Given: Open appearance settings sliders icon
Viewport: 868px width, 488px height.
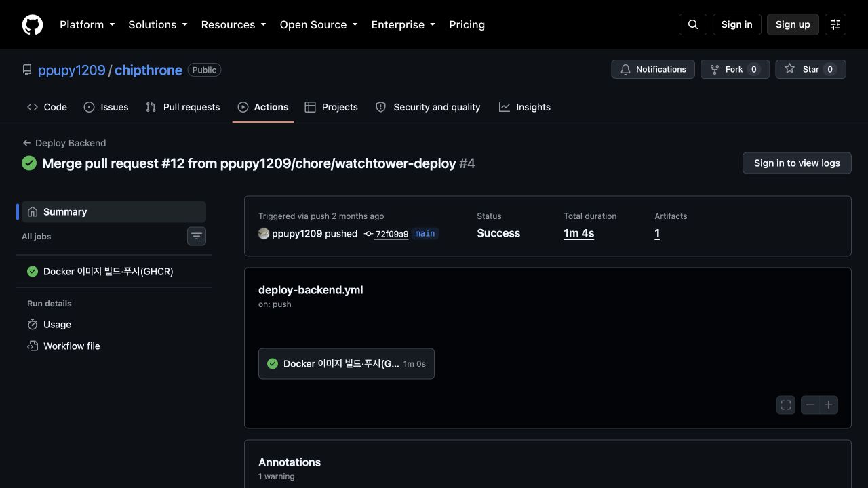Looking at the screenshot, I should (x=835, y=24).
